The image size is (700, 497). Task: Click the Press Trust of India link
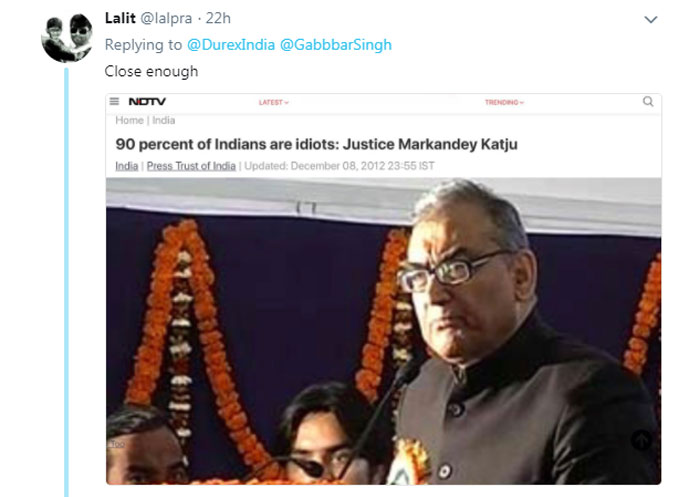[x=191, y=166]
